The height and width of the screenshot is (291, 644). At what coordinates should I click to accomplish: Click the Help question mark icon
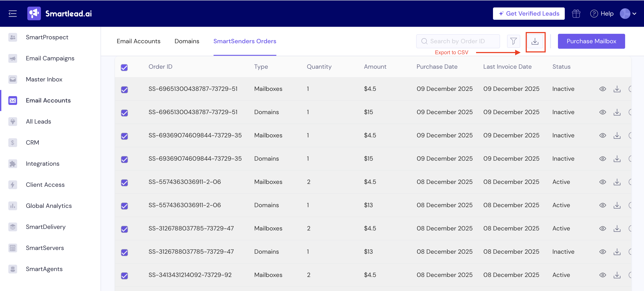pos(594,14)
